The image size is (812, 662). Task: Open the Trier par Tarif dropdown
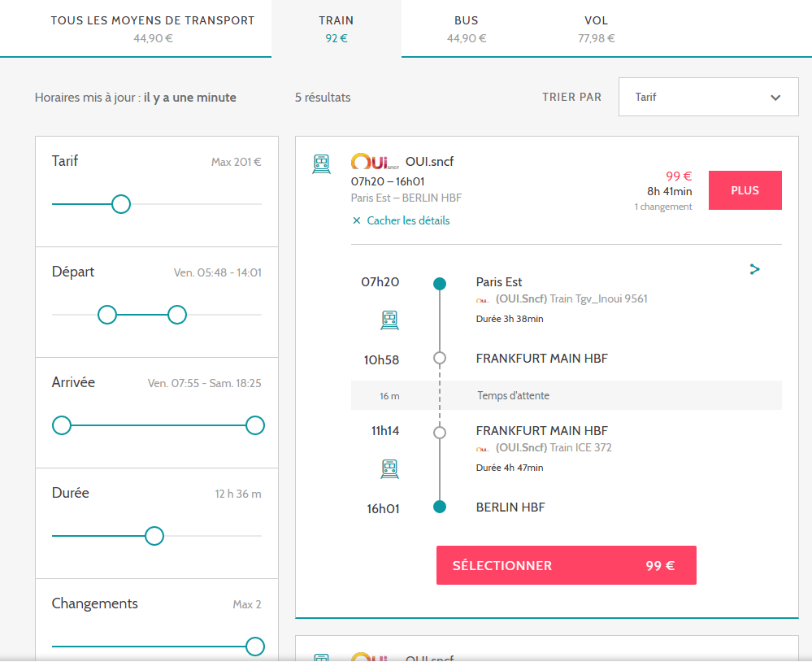[x=708, y=98]
